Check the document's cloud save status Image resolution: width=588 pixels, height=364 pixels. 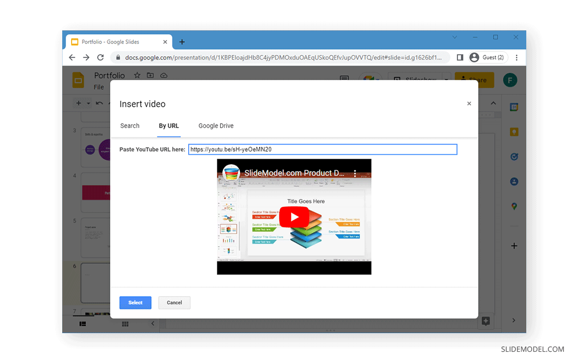(164, 75)
